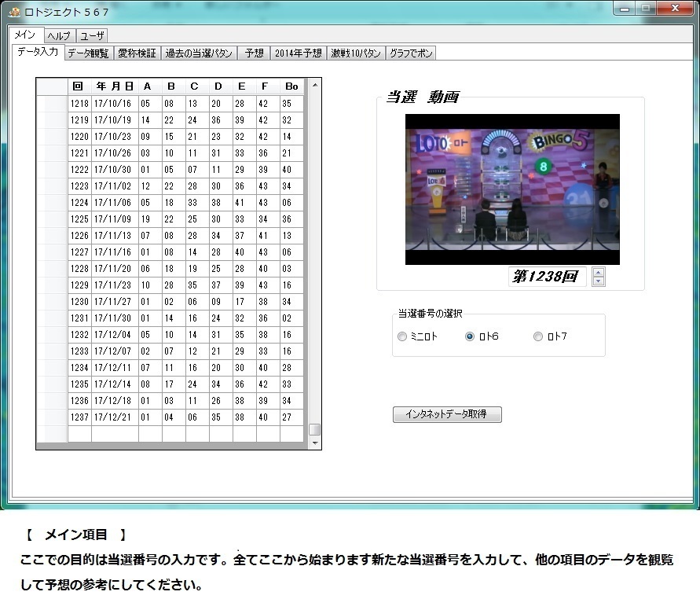Open the メイン top tab
The width and height of the screenshot is (700, 599).
pyautogui.click(x=25, y=35)
